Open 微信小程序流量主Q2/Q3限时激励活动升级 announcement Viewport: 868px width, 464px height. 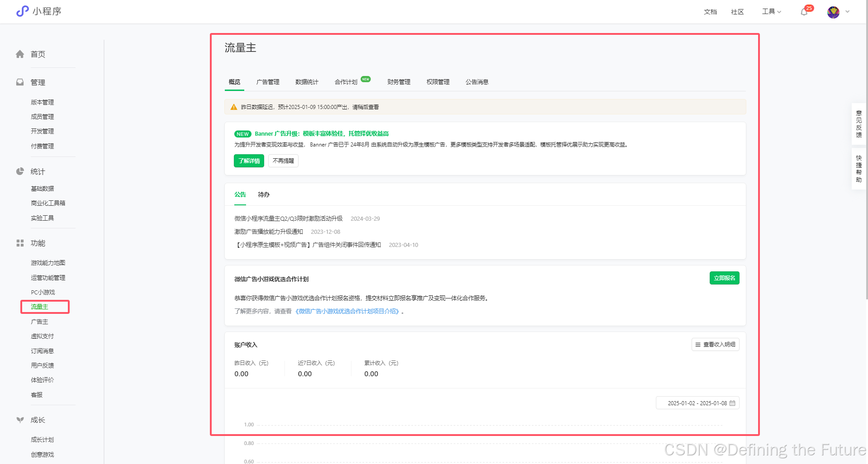tap(289, 218)
